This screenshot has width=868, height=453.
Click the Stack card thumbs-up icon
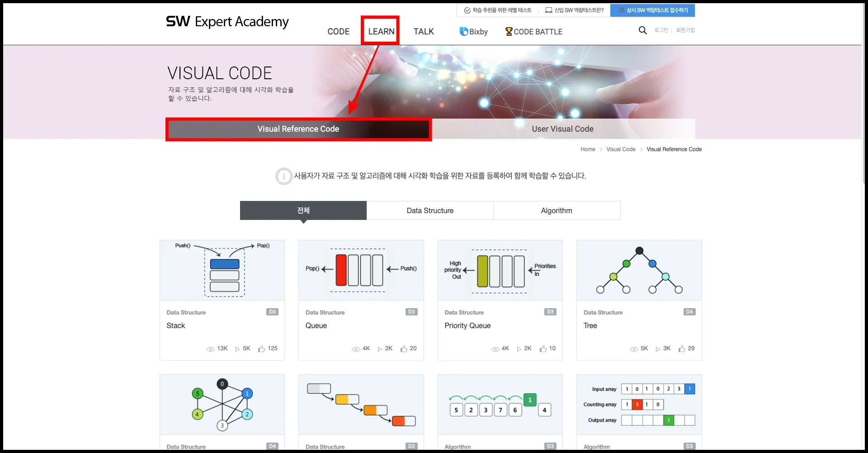(261, 348)
